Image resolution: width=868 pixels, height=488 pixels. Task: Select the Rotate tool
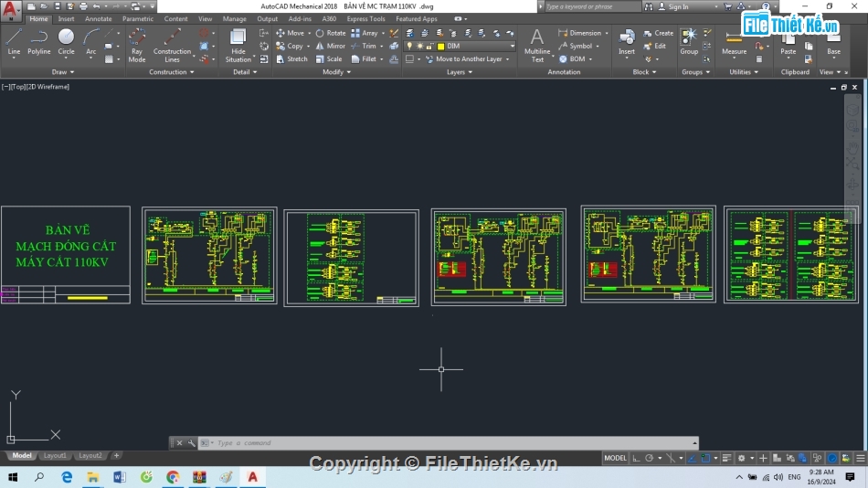pyautogui.click(x=331, y=33)
